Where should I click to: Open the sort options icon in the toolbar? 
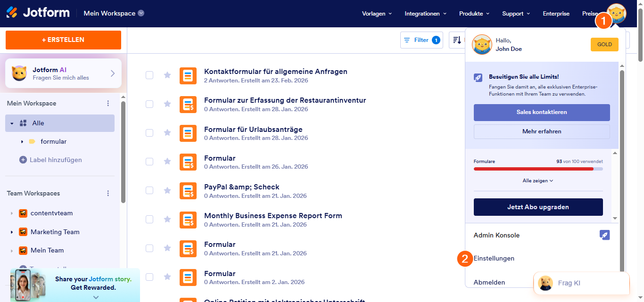point(456,40)
